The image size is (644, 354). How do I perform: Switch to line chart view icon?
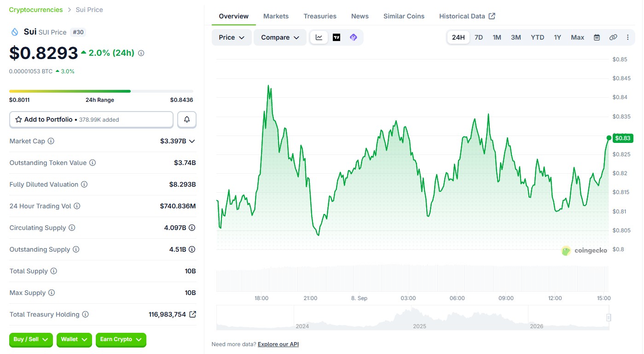click(319, 37)
